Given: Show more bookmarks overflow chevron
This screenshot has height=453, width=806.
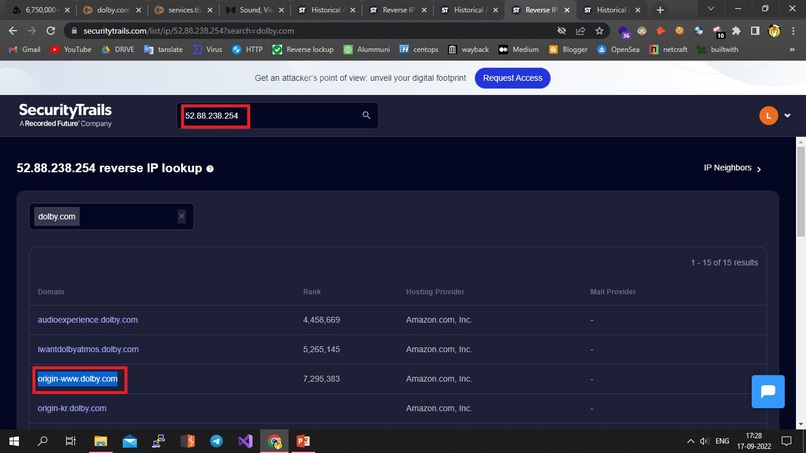Looking at the screenshot, I should point(792,49).
